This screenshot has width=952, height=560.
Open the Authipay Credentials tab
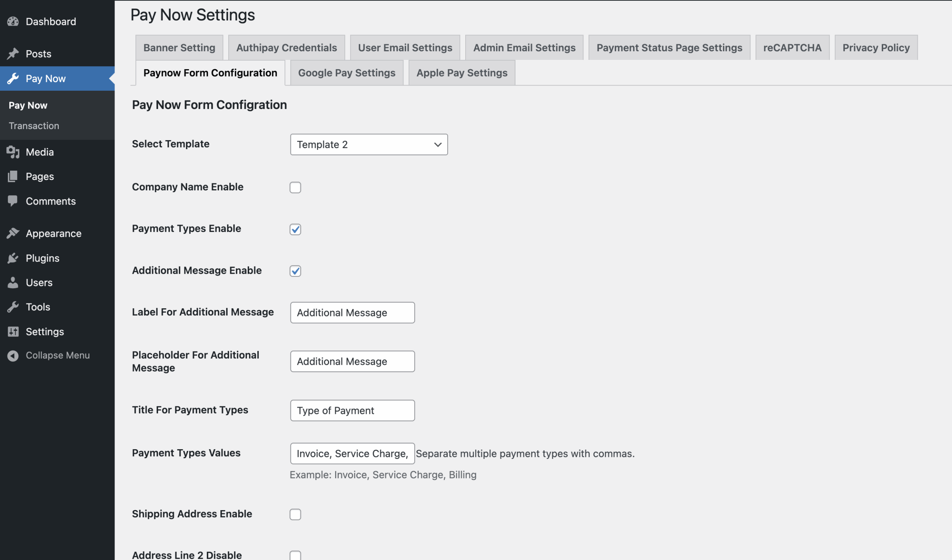tap(286, 48)
